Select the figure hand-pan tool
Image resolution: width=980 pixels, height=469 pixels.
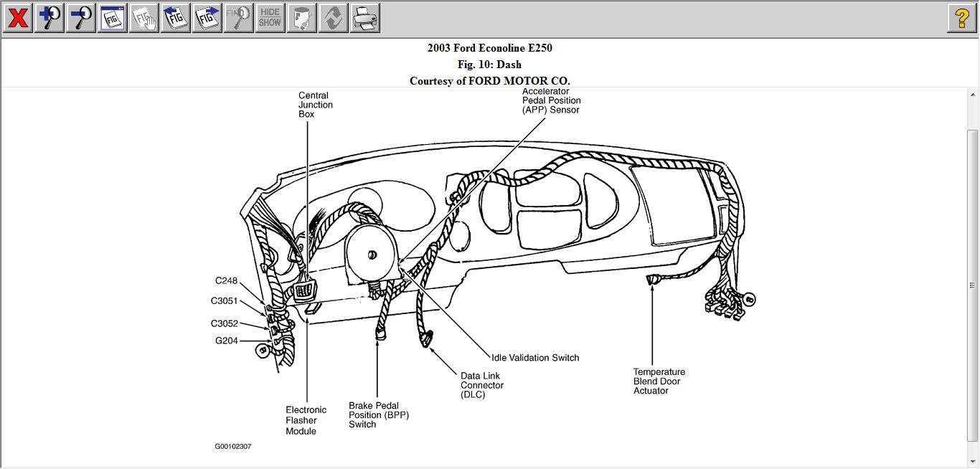143,18
